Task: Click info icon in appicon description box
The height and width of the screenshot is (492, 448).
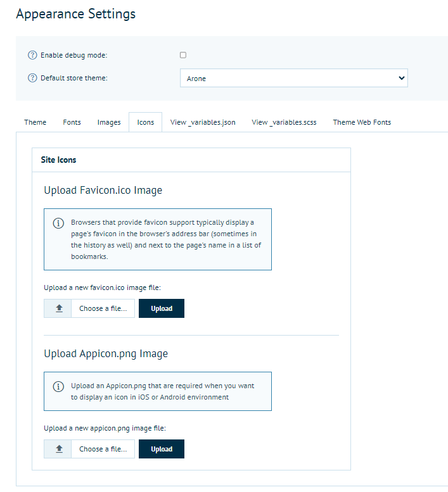Action: tap(58, 386)
